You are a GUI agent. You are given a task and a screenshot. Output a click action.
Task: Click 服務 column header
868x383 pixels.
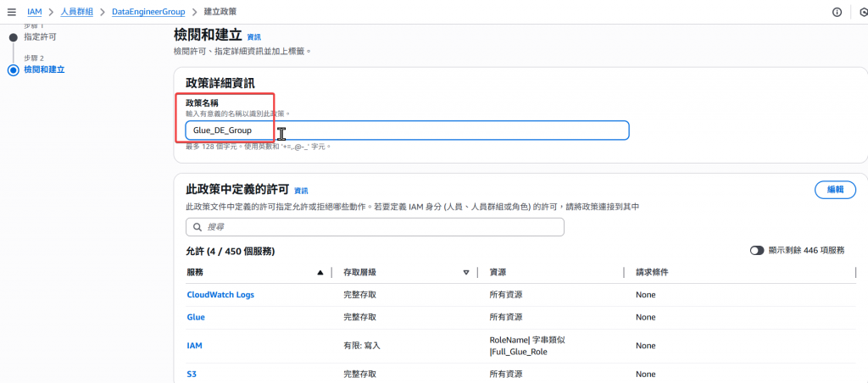click(x=195, y=272)
